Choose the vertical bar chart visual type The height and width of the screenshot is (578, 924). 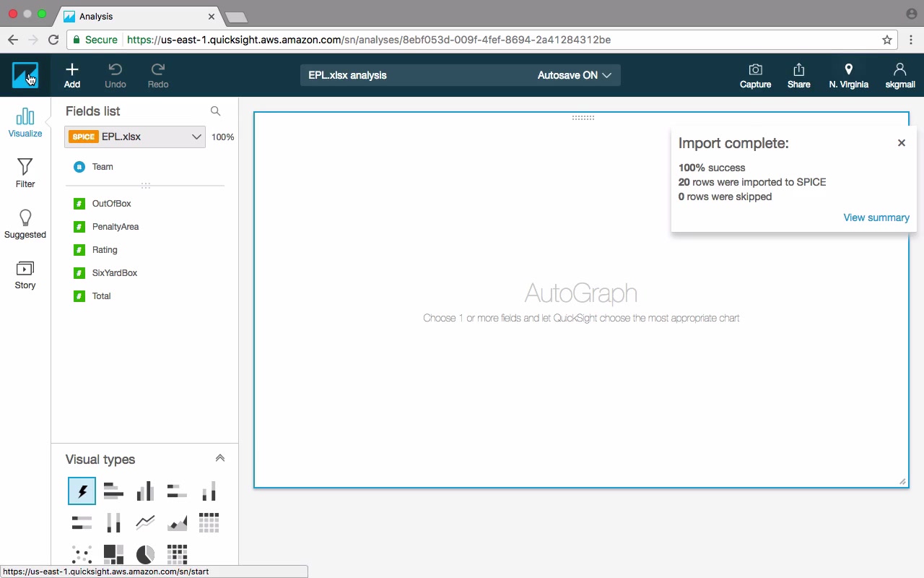(145, 491)
